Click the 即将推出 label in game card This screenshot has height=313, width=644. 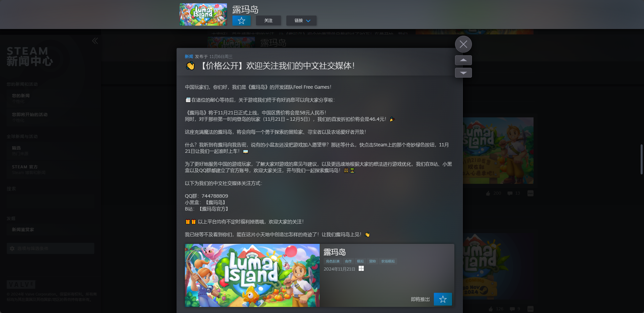click(420, 299)
